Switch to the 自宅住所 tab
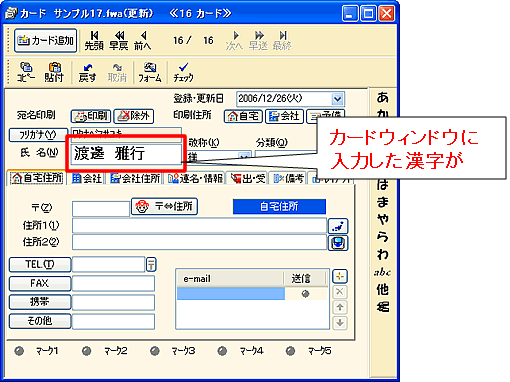 tap(36, 178)
